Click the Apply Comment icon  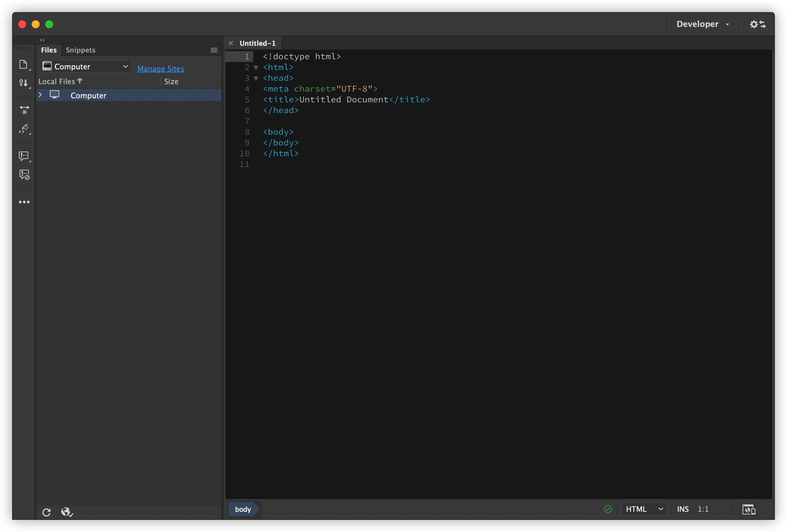click(24, 156)
